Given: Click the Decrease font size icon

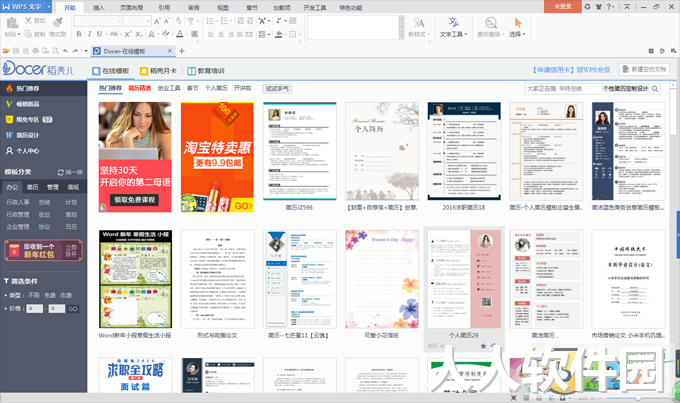Looking at the screenshot, I should tap(167, 21).
